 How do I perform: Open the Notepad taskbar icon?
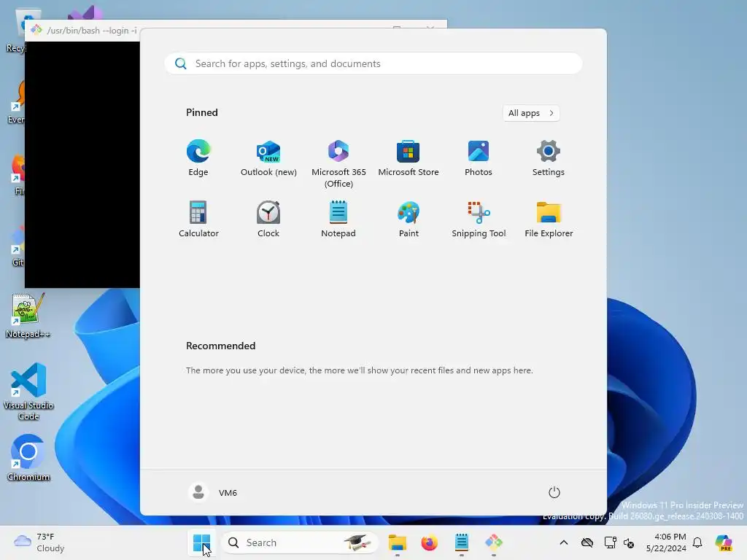coord(461,542)
